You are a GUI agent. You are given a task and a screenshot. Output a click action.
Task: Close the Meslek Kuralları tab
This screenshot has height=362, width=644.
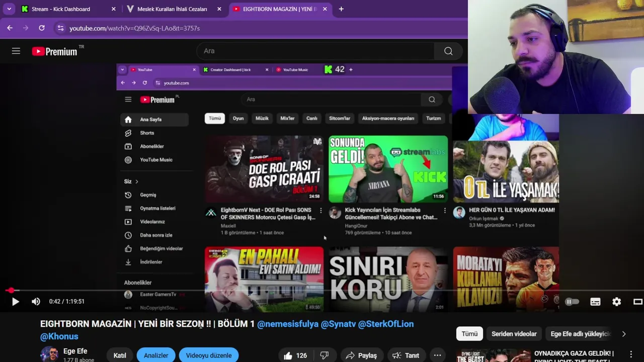[x=219, y=9]
